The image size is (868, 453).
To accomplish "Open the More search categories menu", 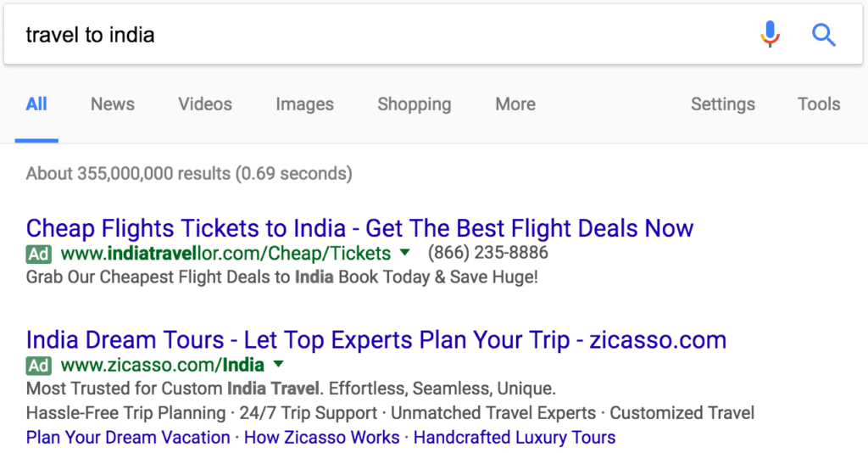I will coord(515,104).
